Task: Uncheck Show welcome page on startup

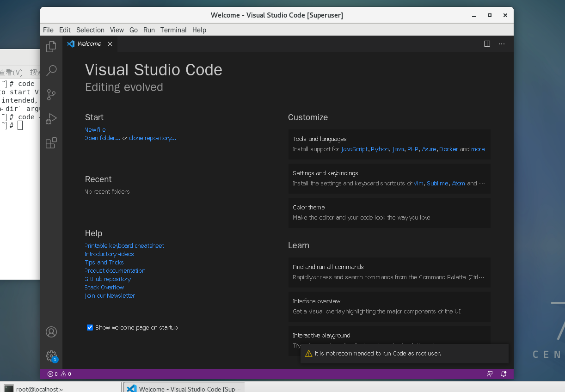Action: (90, 328)
